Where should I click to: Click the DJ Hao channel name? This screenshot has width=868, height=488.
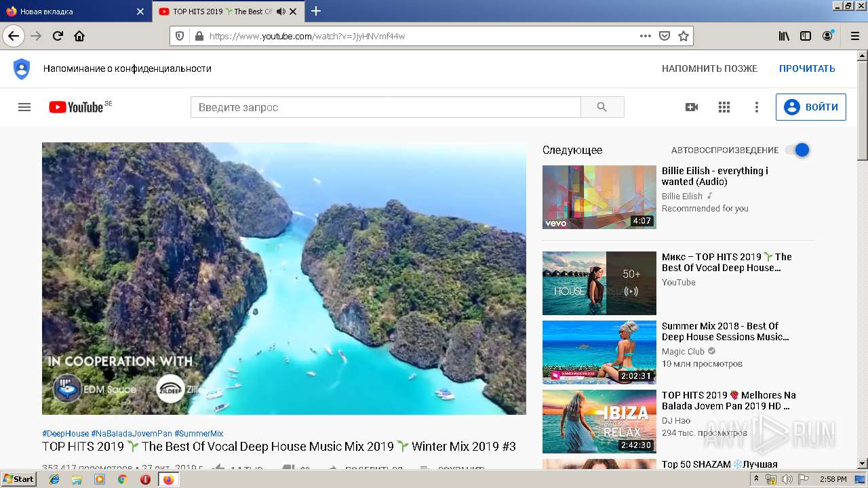coord(676,421)
